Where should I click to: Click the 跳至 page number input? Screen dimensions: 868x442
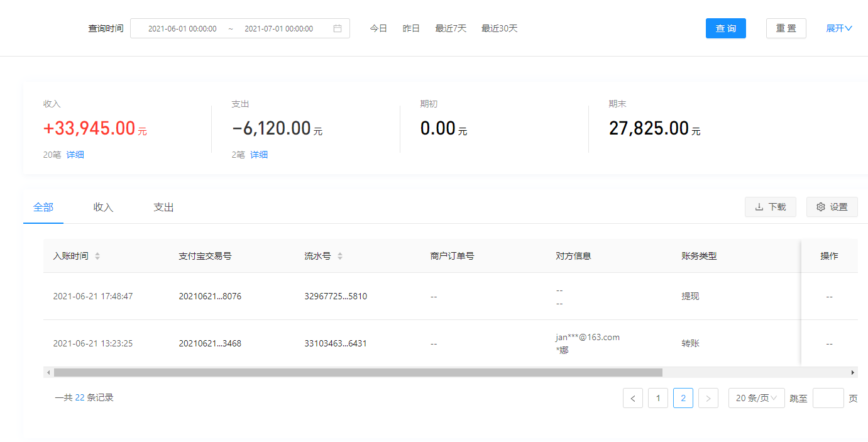click(828, 398)
